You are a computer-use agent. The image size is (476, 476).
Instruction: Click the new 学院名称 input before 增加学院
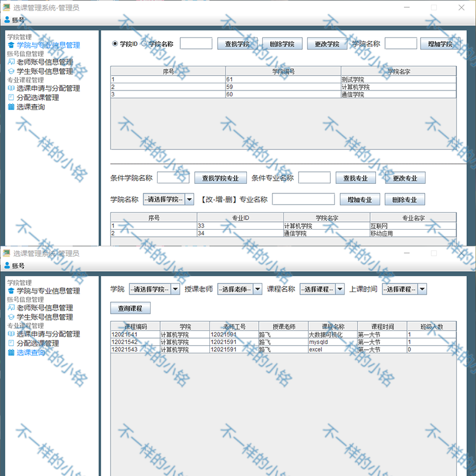click(401, 43)
